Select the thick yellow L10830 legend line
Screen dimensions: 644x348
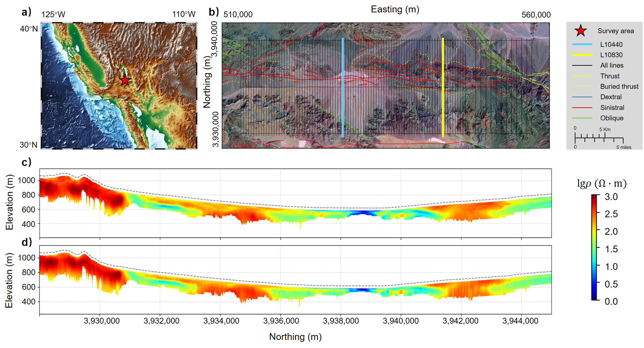582,55
